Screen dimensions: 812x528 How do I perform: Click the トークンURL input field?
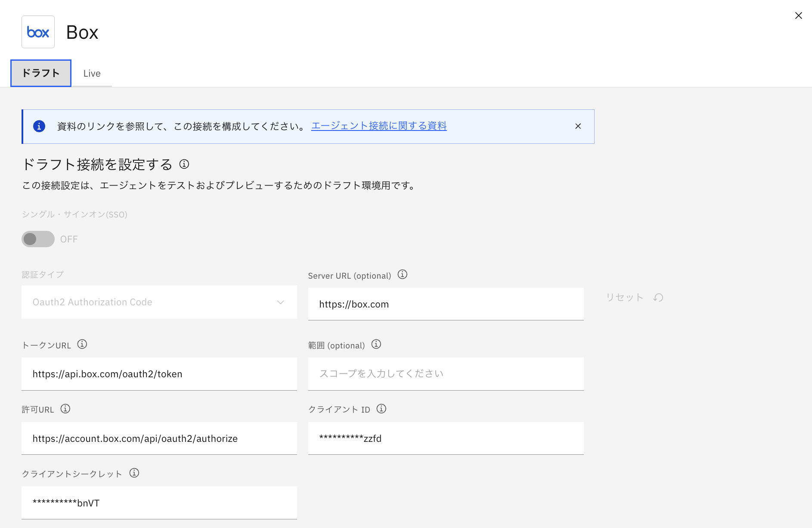click(x=159, y=374)
